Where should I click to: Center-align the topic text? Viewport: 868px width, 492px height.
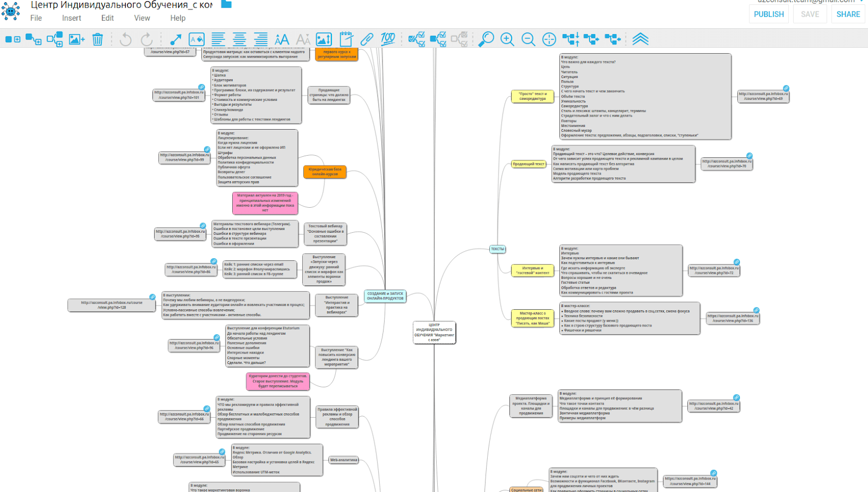pyautogui.click(x=239, y=40)
